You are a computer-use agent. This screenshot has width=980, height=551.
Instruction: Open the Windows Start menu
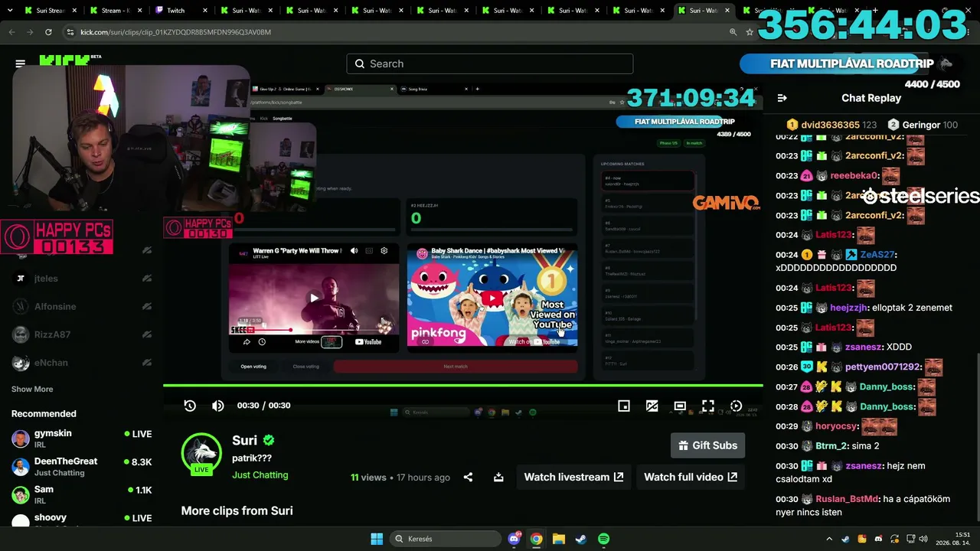377,539
